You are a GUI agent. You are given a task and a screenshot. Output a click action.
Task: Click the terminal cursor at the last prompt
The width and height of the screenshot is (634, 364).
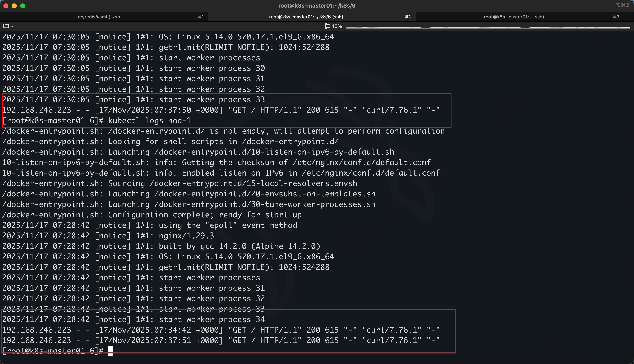110,351
